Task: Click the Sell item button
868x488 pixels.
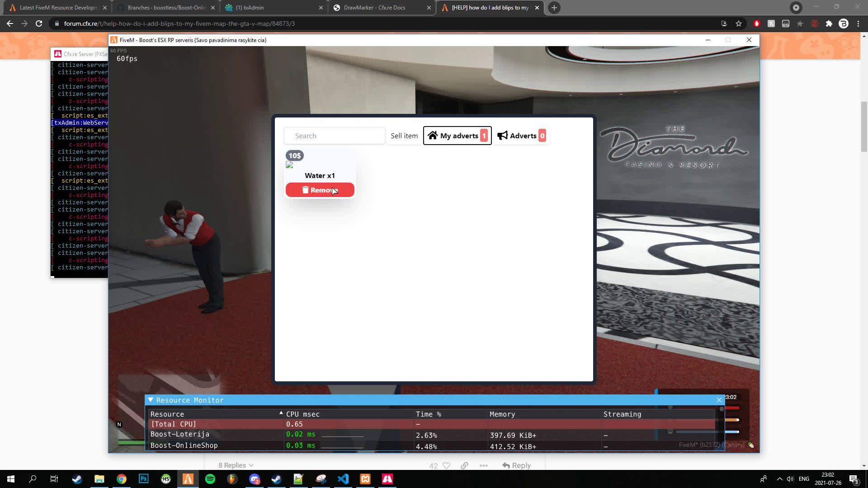Action: pos(404,135)
